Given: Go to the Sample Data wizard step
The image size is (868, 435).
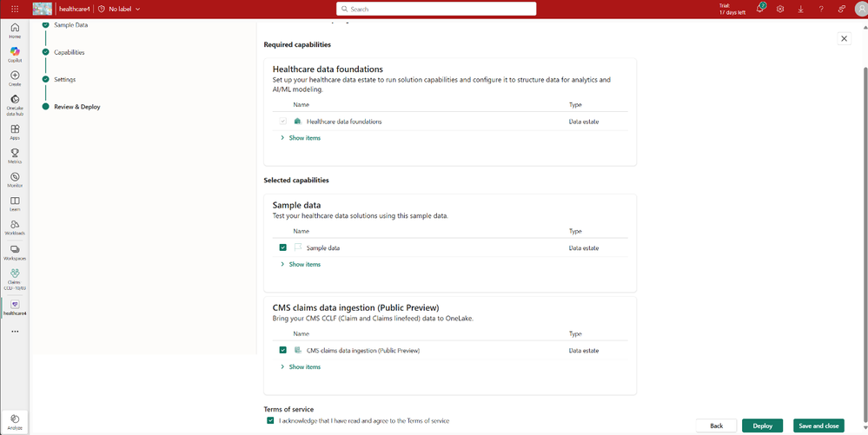Looking at the screenshot, I should pyautogui.click(x=71, y=25).
